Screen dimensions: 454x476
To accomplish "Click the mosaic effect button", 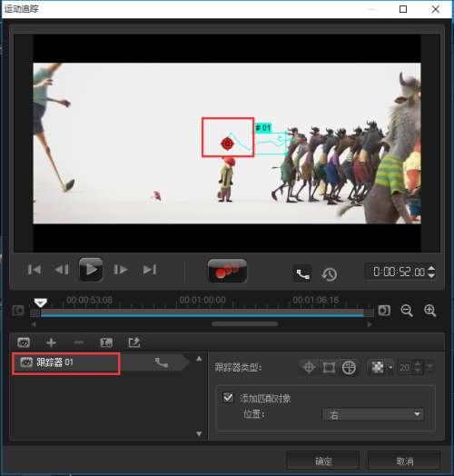I will tap(378, 368).
